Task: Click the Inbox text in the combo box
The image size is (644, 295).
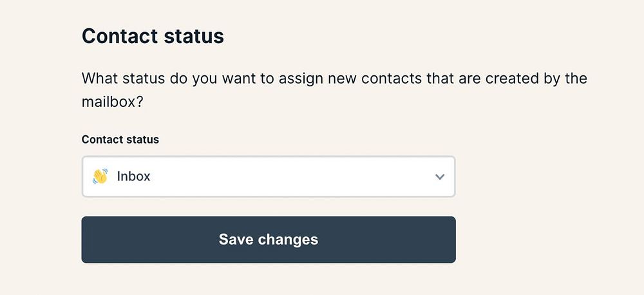Action: pos(133,176)
